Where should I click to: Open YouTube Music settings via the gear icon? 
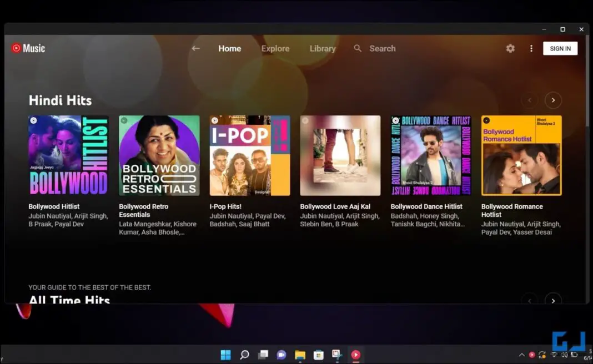point(510,48)
